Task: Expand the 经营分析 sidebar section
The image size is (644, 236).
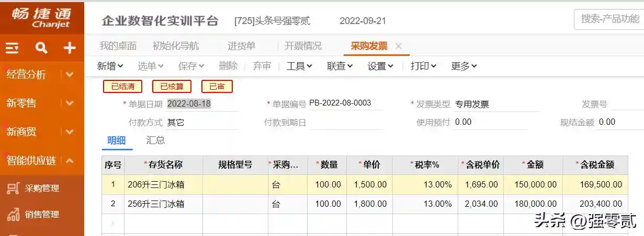Action: tap(70, 74)
